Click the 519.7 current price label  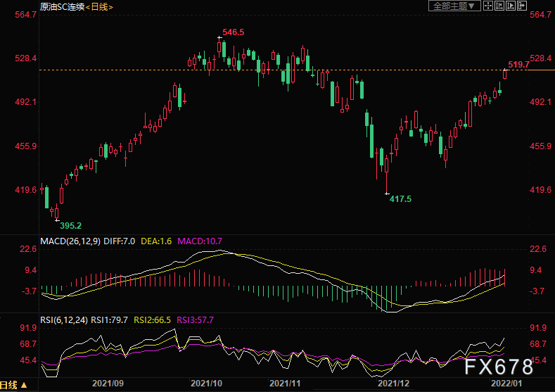point(518,65)
